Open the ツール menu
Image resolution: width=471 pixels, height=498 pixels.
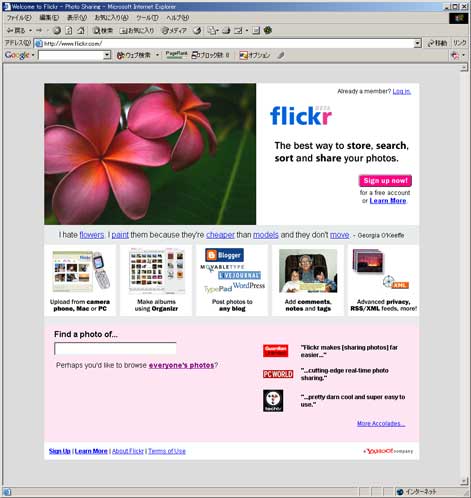coord(147,18)
